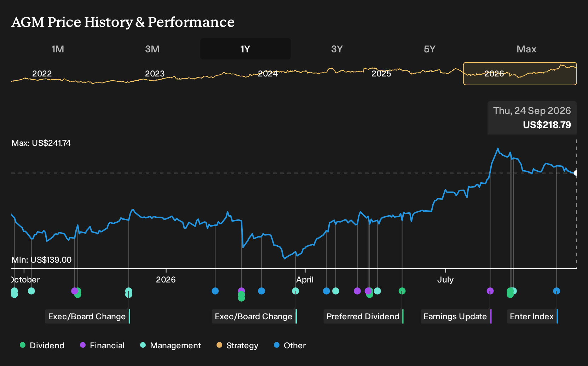Jump to 2022 in the overview sparkline
The width and height of the screenshot is (588, 366).
pos(42,74)
